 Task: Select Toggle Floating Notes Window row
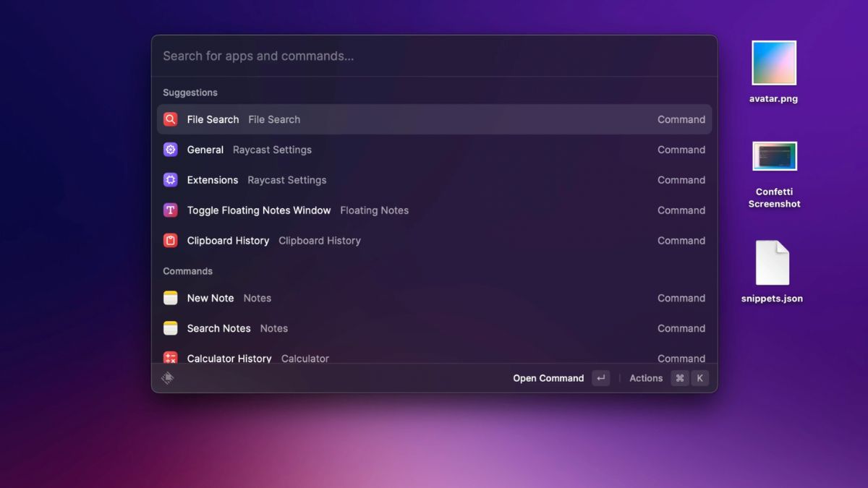click(x=434, y=210)
